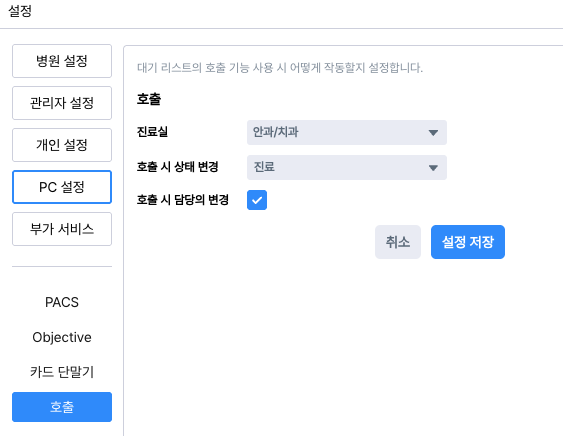The height and width of the screenshot is (436, 563).
Task: Click the 설정 저장 button
Action: (x=468, y=242)
